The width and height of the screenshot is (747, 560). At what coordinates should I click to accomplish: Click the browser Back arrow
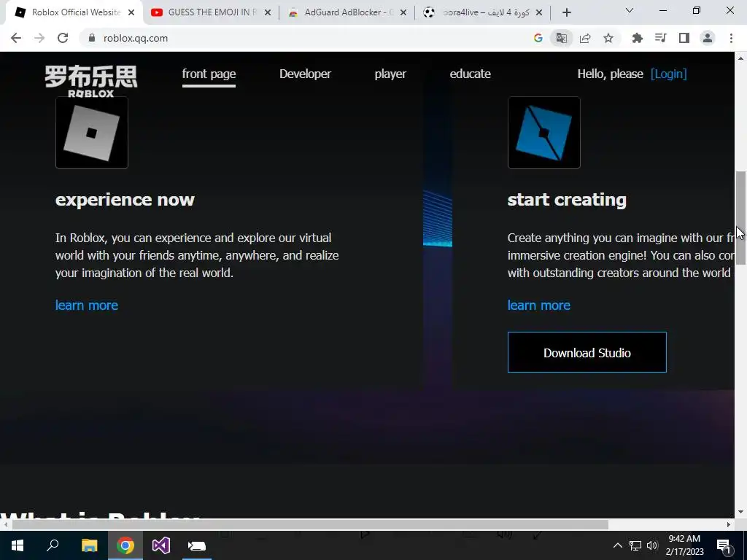point(16,38)
